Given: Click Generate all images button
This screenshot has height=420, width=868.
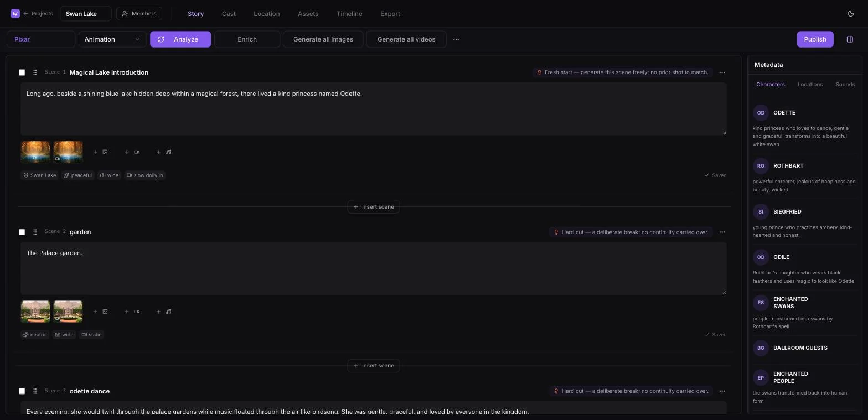Looking at the screenshot, I should (323, 39).
